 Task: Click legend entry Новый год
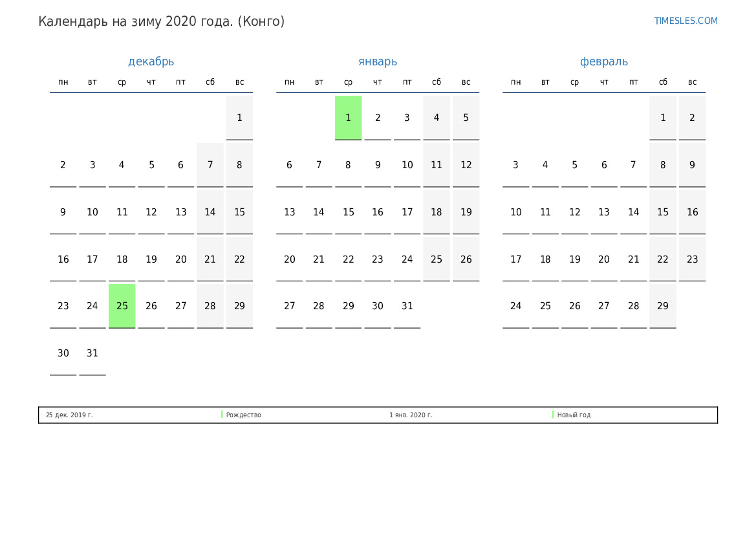(574, 415)
